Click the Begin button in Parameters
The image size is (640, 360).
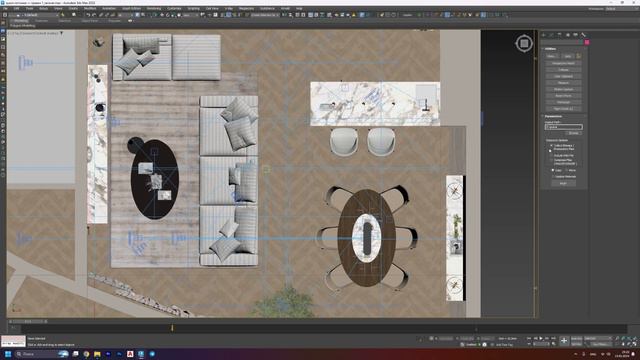[564, 183]
